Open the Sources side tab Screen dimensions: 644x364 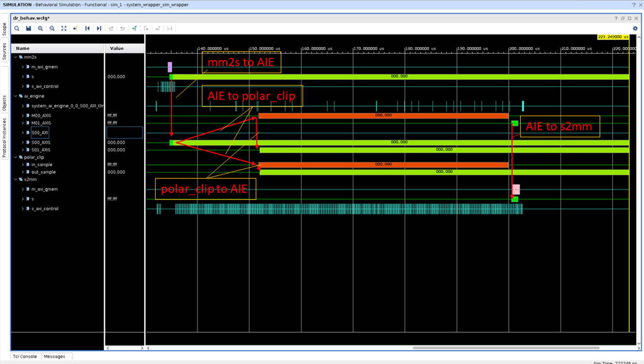(x=4, y=51)
